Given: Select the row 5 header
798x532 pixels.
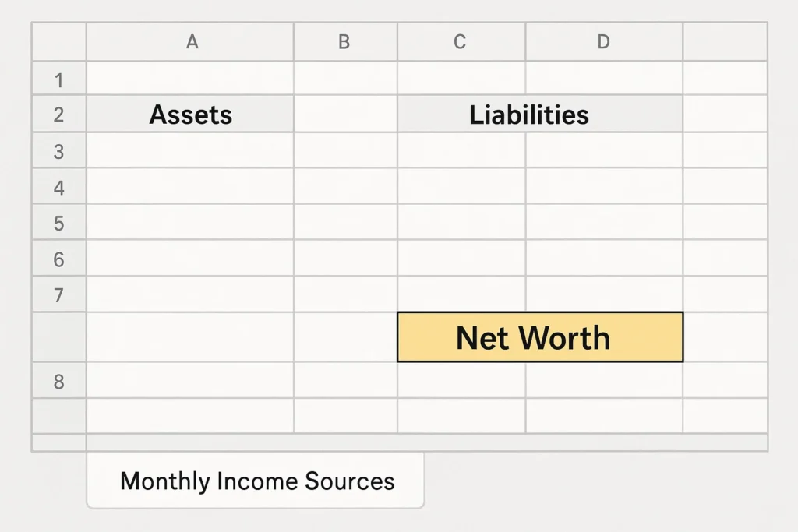Looking at the screenshot, I should click(x=59, y=223).
